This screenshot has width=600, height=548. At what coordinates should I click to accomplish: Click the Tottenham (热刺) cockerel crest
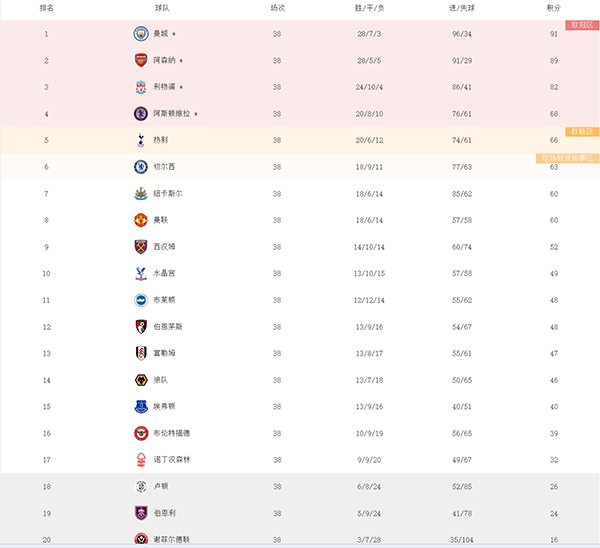click(140, 140)
